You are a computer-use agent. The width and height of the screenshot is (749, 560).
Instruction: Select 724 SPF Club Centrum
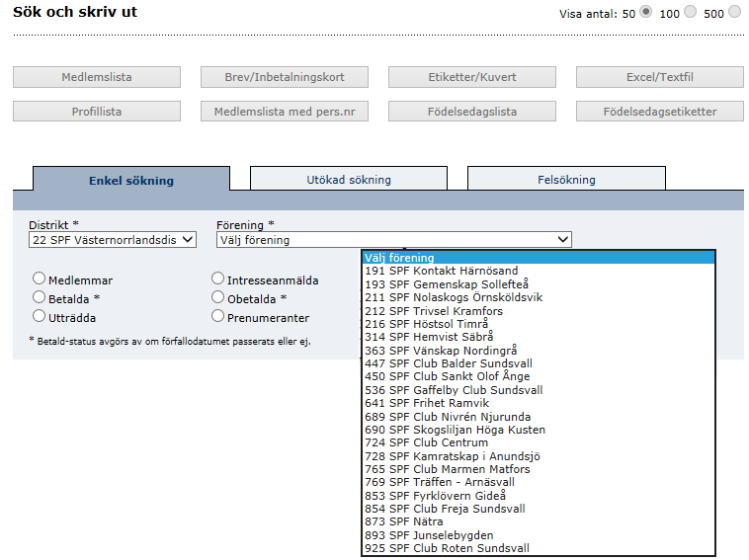pyautogui.click(x=539, y=442)
